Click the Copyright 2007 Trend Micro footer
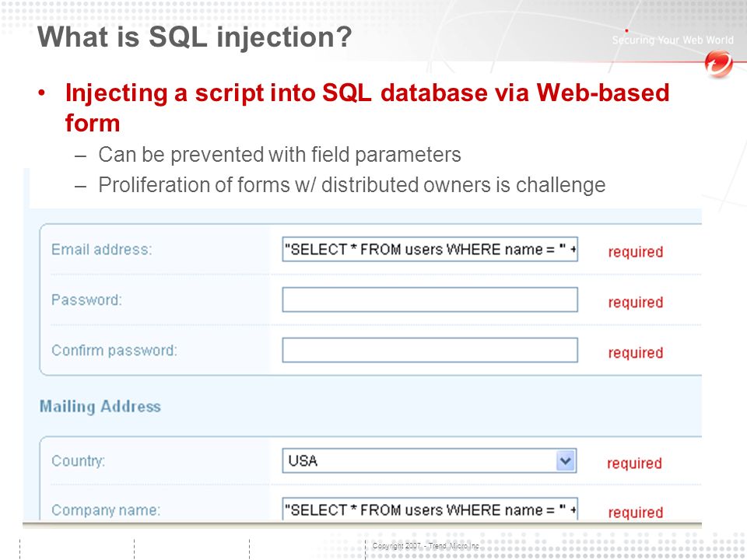This screenshot has height=560, width=747. [x=426, y=546]
